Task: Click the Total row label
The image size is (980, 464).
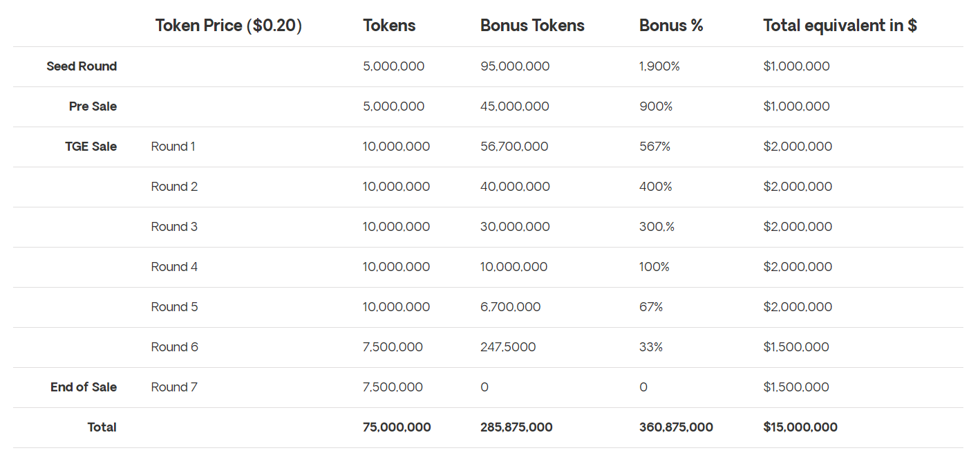Action: pyautogui.click(x=102, y=427)
